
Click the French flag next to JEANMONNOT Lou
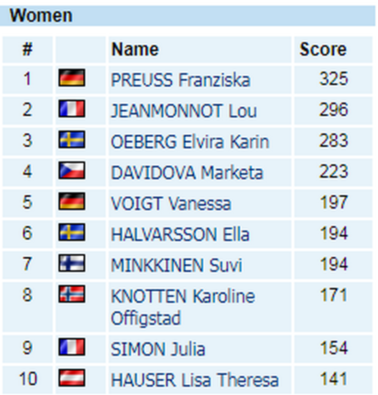(x=72, y=109)
